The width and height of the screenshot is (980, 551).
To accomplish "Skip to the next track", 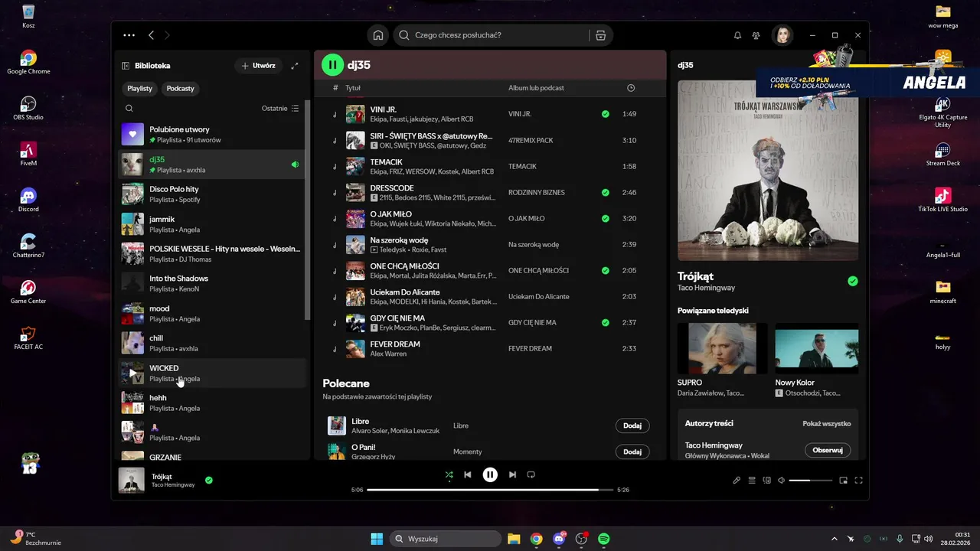I will pyautogui.click(x=512, y=474).
